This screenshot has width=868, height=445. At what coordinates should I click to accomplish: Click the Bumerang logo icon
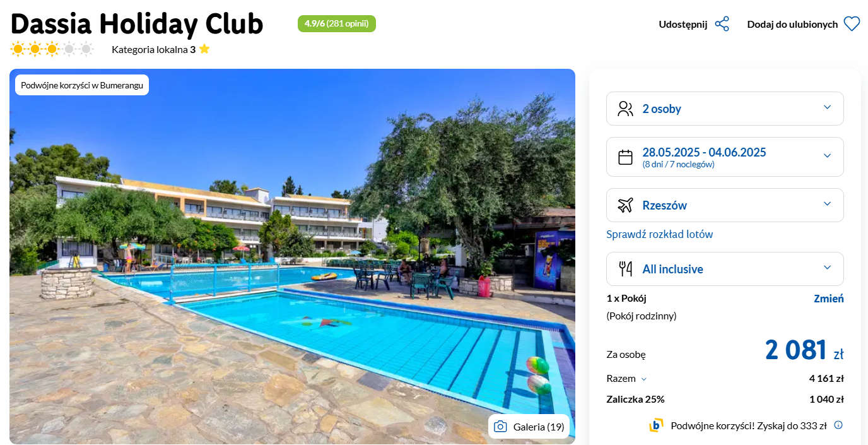(656, 425)
